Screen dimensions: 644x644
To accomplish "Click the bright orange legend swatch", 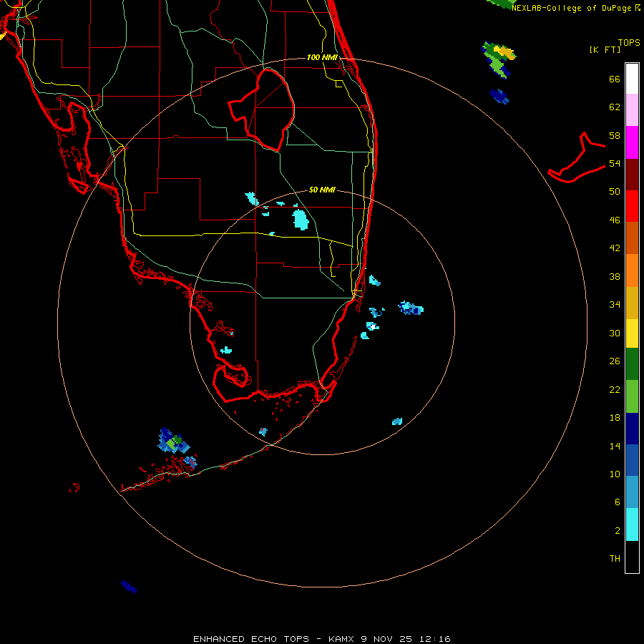I will [632, 270].
